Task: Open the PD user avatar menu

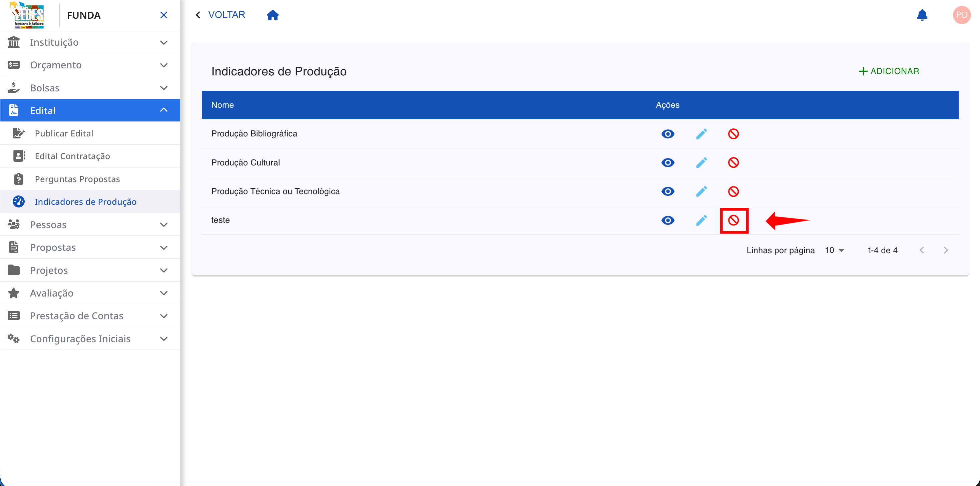Action: pos(961,15)
